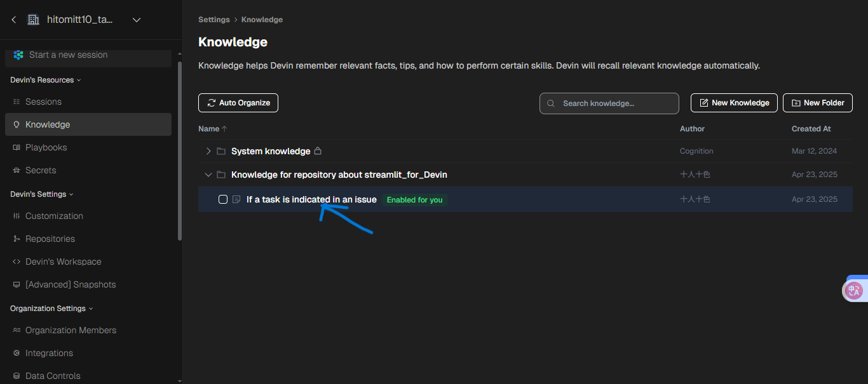Open the Repositories page

pyautogui.click(x=88, y=239)
